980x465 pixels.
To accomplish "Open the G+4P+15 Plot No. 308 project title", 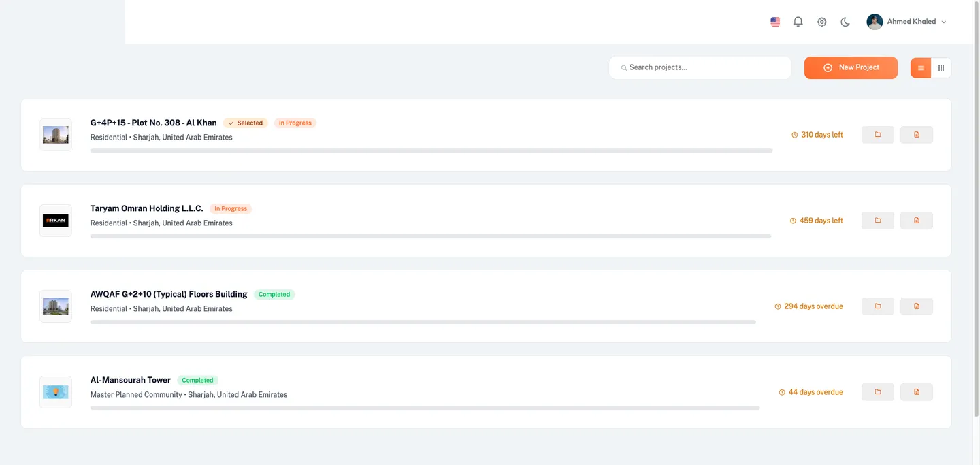I will (153, 123).
